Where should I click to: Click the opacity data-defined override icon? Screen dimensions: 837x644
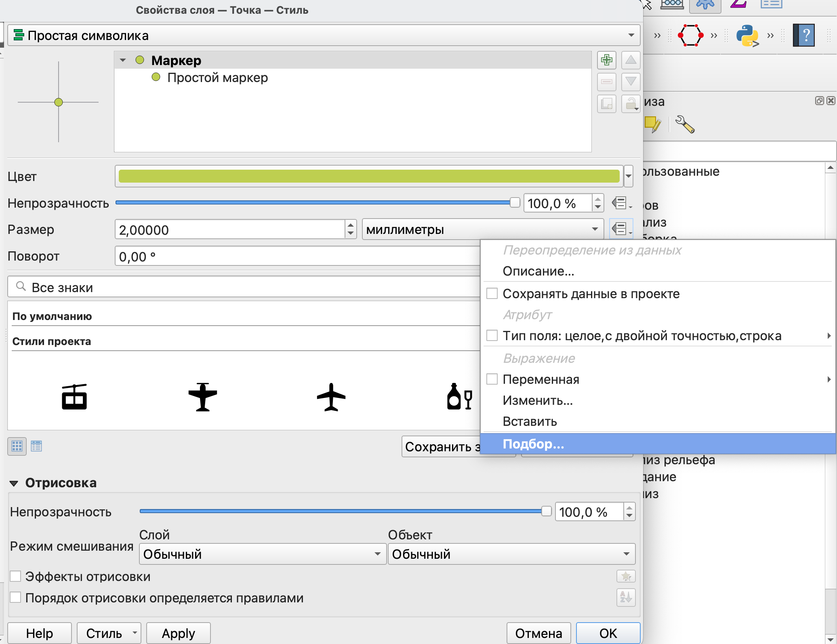[x=621, y=203]
